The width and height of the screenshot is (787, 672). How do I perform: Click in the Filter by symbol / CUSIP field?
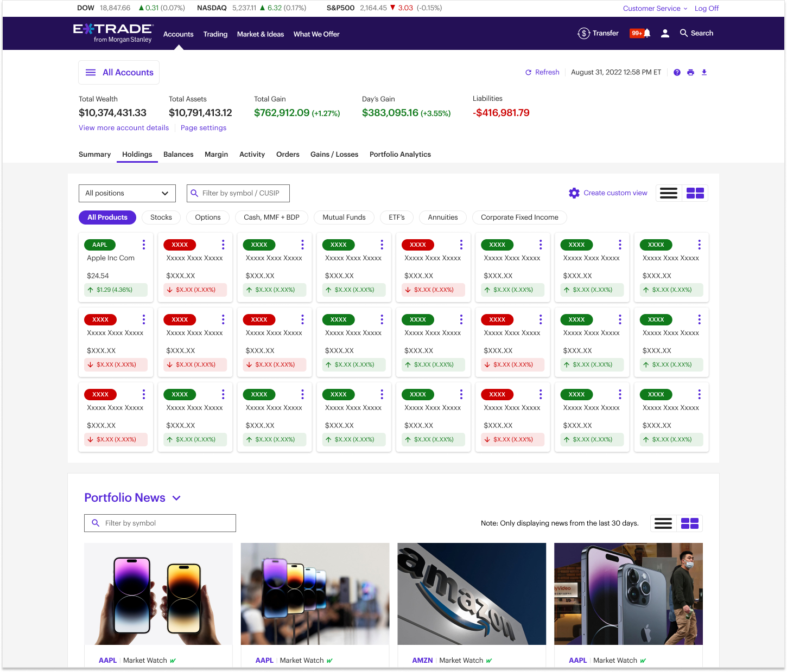(x=238, y=193)
